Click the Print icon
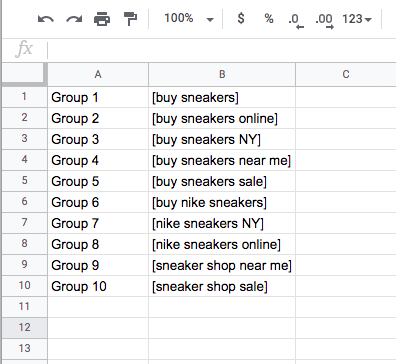 click(102, 19)
